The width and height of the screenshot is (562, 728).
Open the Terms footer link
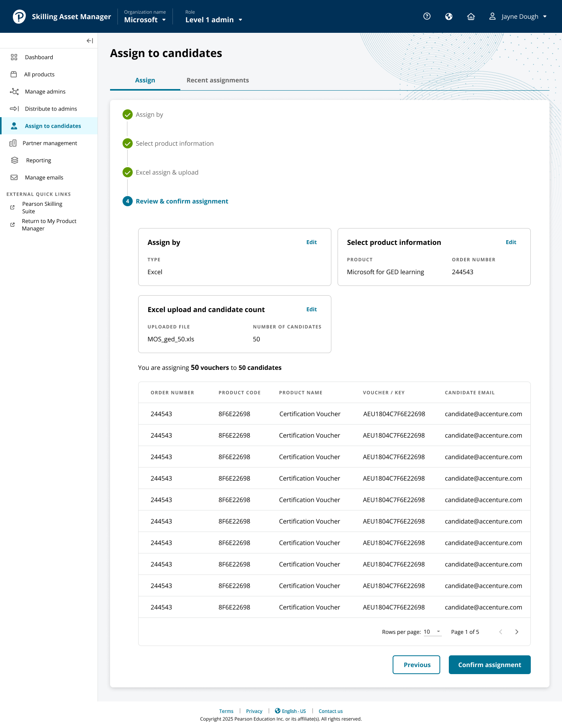pyautogui.click(x=226, y=711)
